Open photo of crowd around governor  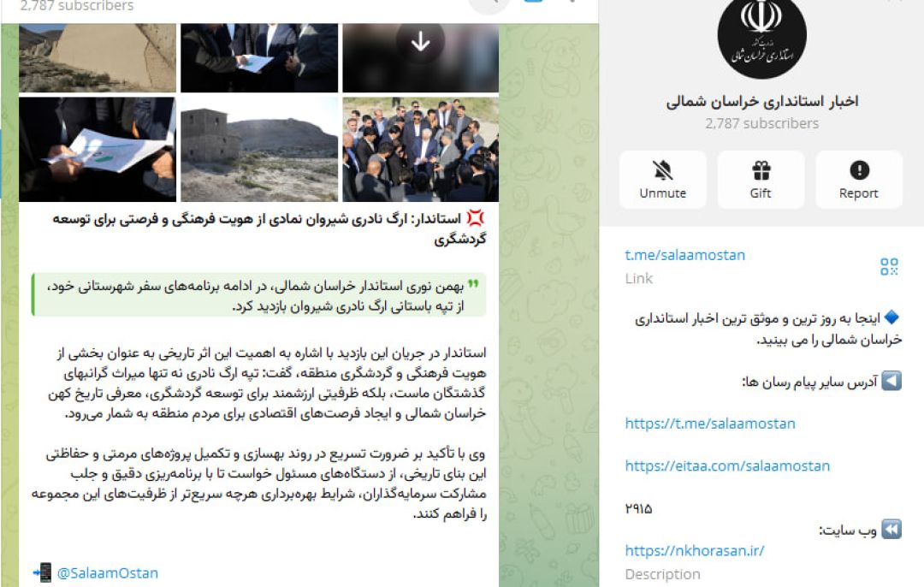(420, 150)
